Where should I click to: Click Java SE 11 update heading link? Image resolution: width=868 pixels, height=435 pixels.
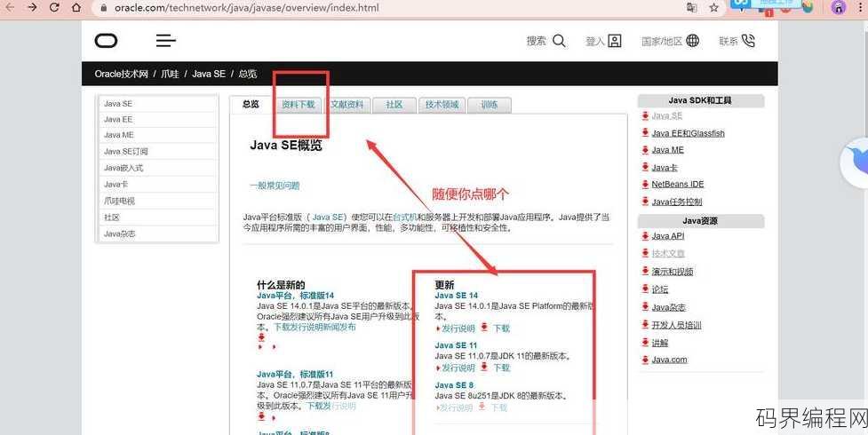pyautogui.click(x=456, y=345)
